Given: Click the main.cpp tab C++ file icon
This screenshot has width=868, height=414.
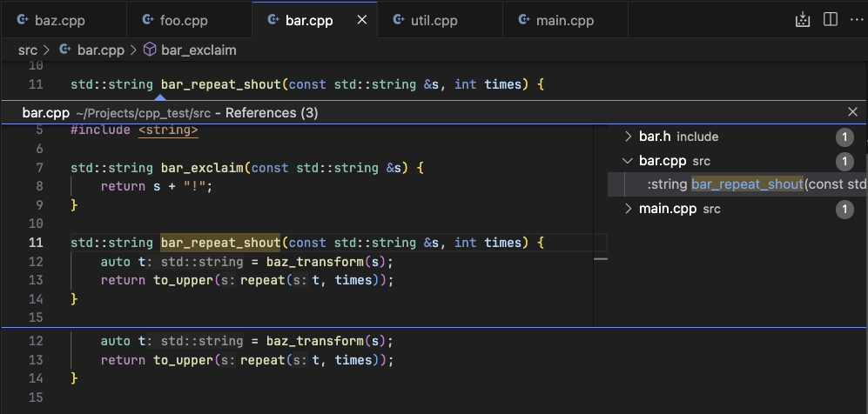Looking at the screenshot, I should coord(524,21).
